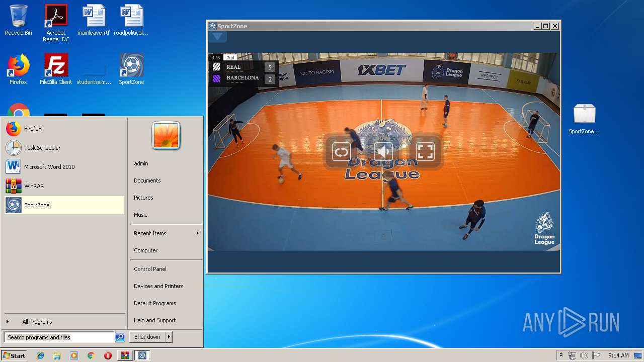Open Action Center flag tray icon
The height and width of the screenshot is (362, 644).
(x=596, y=355)
